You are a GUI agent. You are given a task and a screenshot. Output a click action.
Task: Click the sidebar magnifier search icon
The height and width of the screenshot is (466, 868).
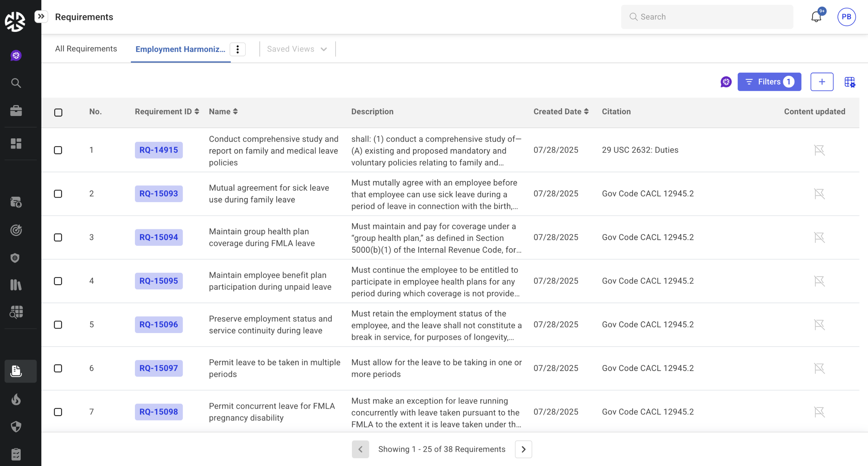16,83
